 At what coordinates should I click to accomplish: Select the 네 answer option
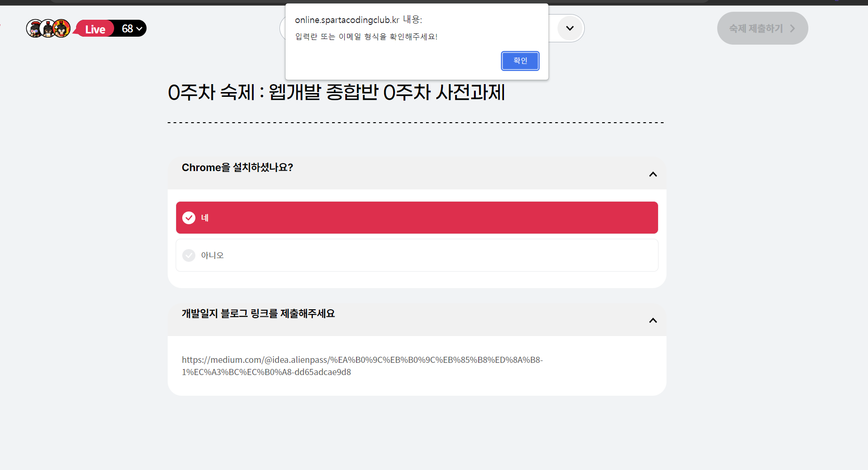(x=417, y=218)
